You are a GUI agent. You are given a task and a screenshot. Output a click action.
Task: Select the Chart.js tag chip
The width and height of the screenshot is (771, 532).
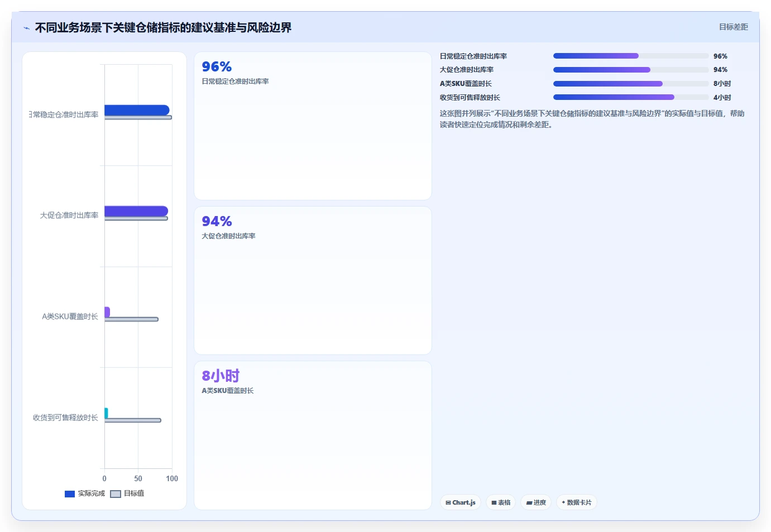[x=461, y=502]
